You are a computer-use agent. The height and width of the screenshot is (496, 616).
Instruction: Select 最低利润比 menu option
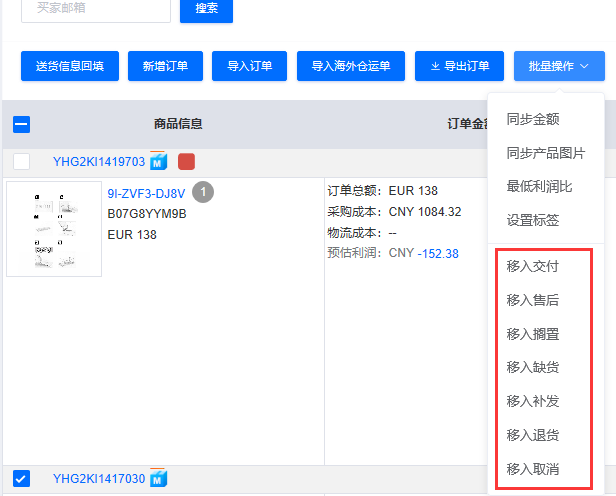coord(540,187)
